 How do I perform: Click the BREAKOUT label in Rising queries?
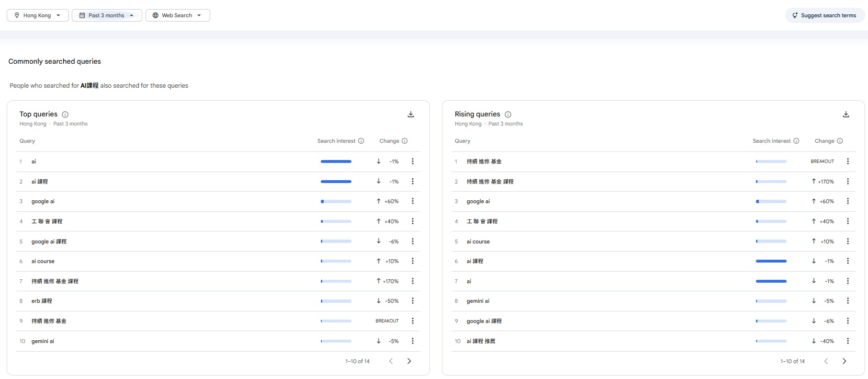point(823,161)
